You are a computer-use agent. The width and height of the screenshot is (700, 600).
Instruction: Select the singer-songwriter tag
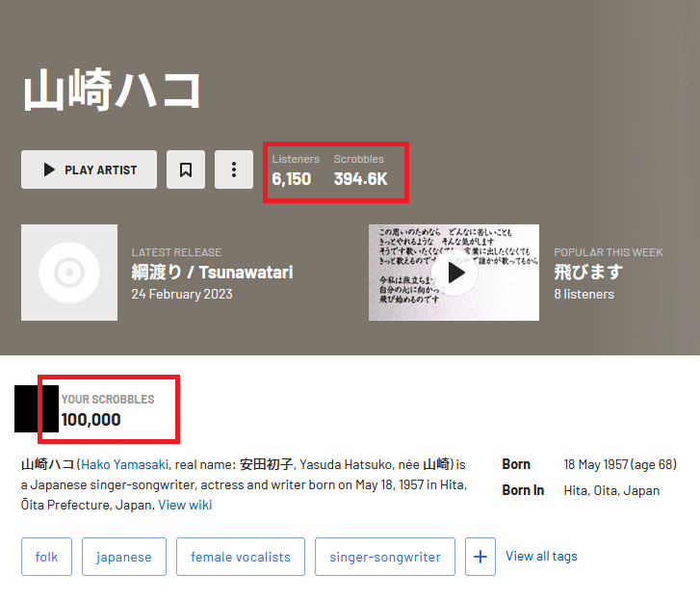(x=385, y=557)
